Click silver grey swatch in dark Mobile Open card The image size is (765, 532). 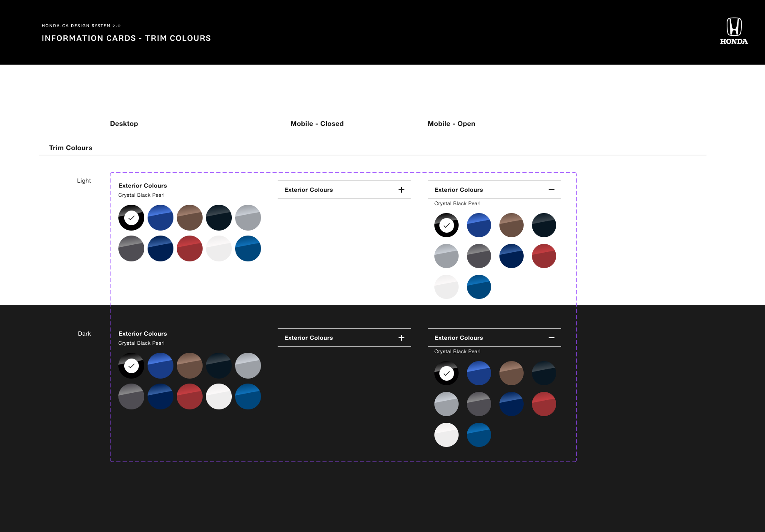point(446,404)
